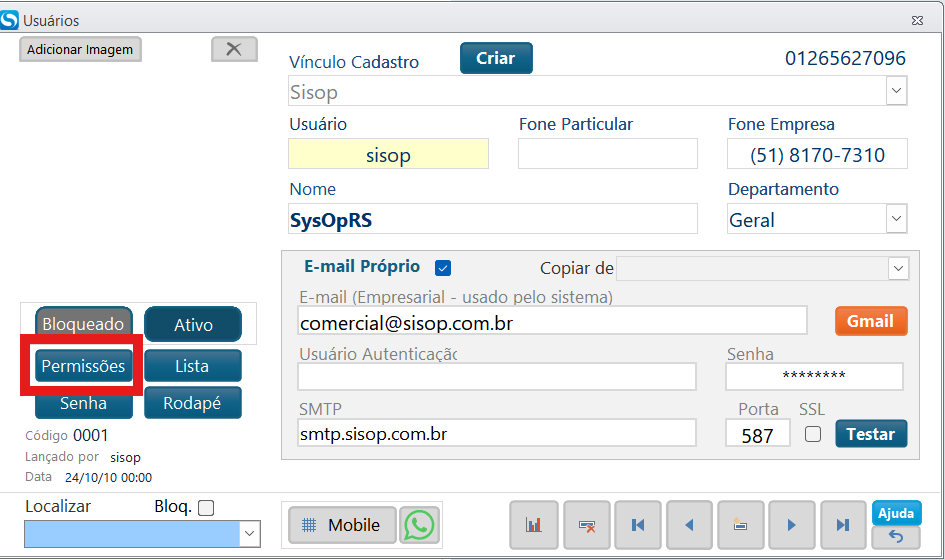Viewport: 945px width, 560px height.
Task: Go to the first record
Action: tap(638, 525)
